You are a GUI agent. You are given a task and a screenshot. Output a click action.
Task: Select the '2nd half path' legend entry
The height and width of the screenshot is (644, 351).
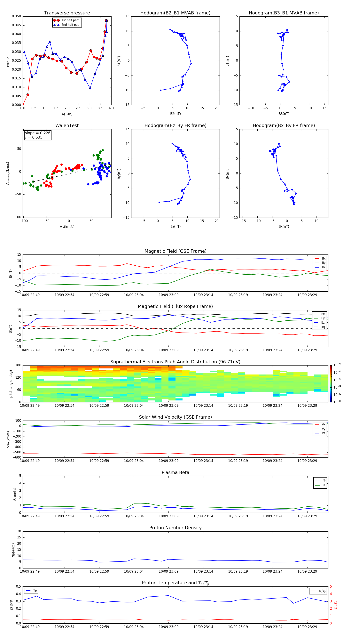pos(67,25)
